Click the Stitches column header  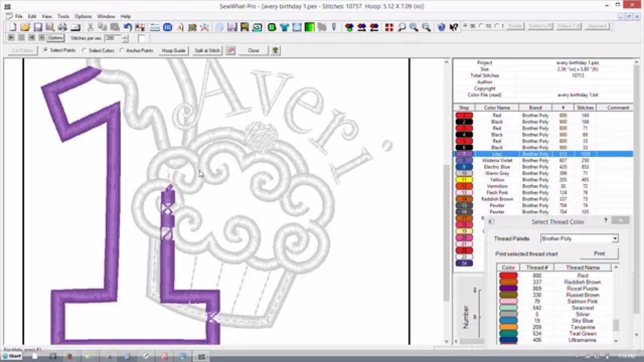point(585,108)
